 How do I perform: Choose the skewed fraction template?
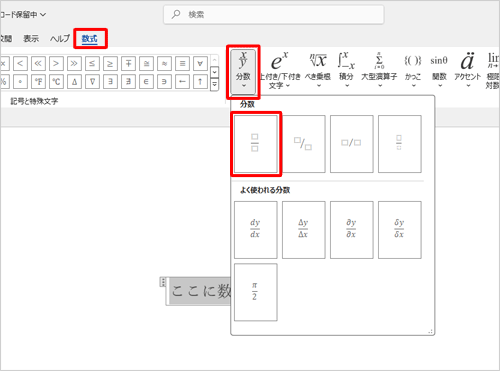[x=304, y=144]
